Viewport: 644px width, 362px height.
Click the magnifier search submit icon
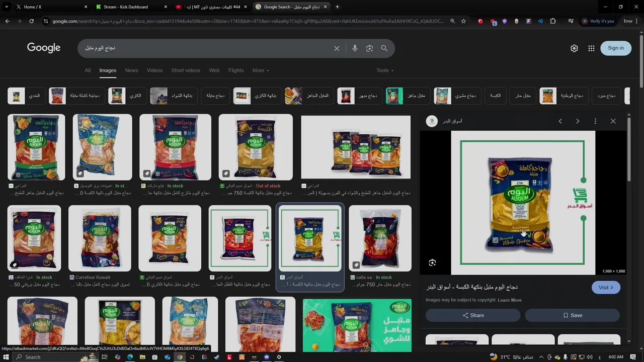[x=384, y=48]
